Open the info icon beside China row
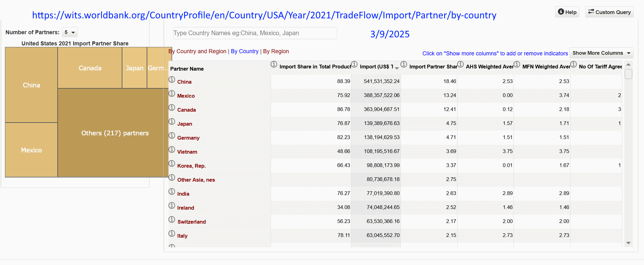 172,80
